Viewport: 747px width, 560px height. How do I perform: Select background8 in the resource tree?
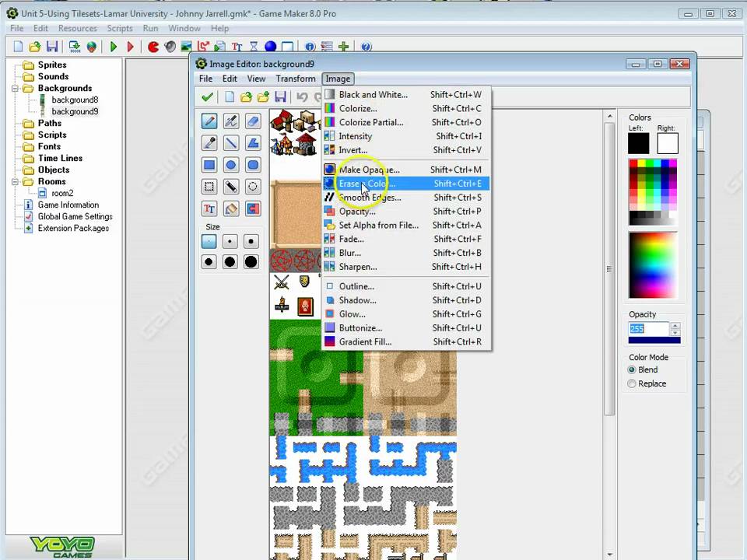click(x=75, y=100)
